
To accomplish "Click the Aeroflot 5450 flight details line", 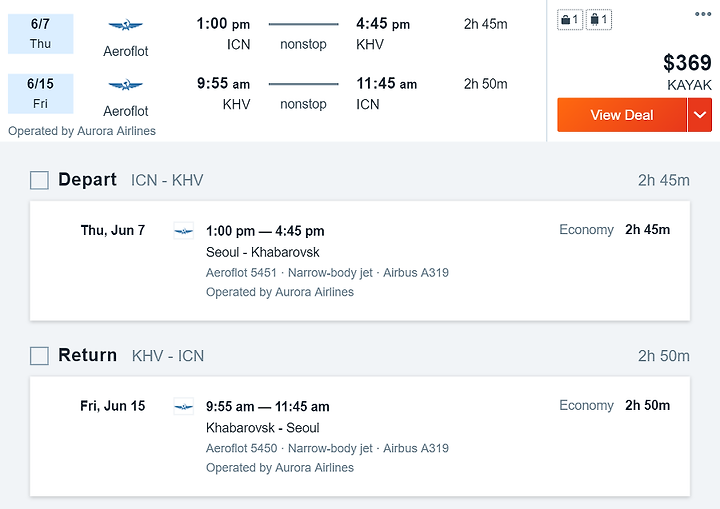I will point(327,448).
